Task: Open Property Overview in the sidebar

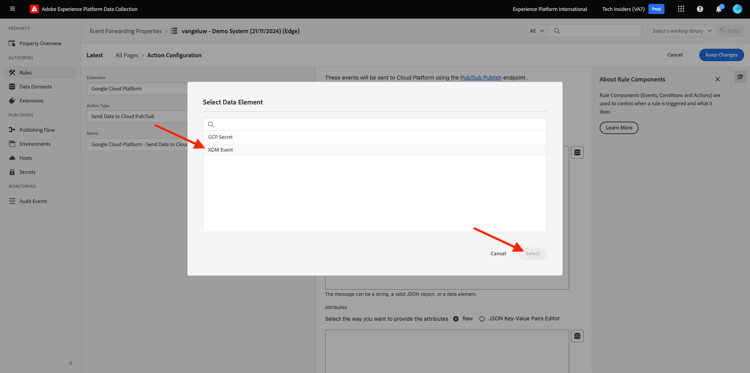Action: (40, 44)
